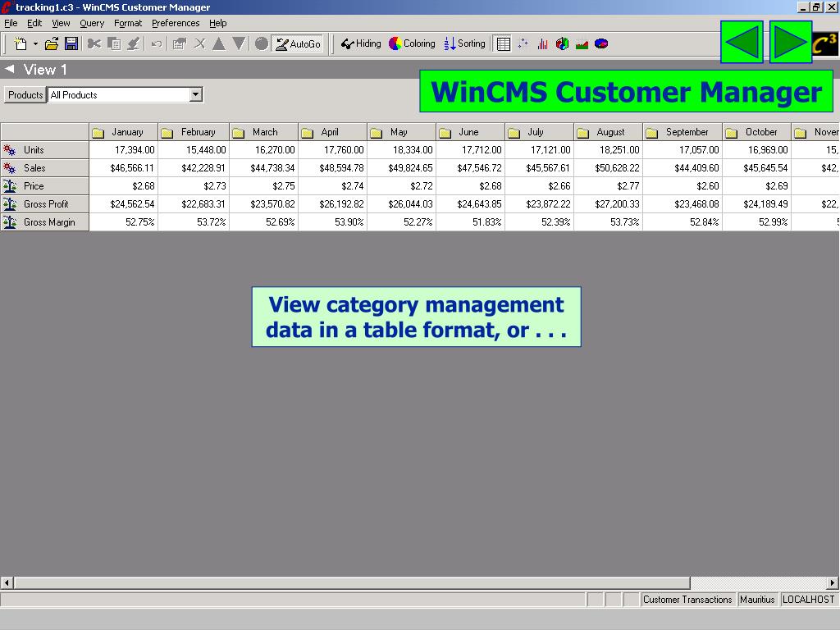Click scrollbar right arrow

[832, 582]
